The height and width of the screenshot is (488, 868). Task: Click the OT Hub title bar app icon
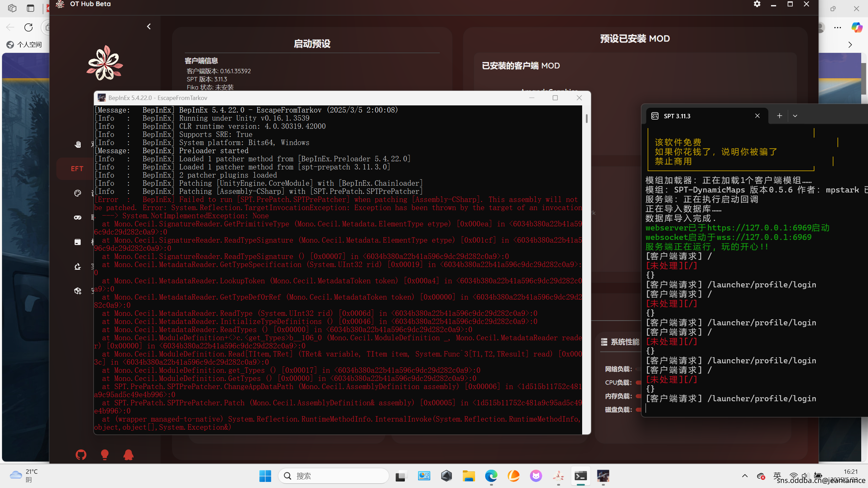[x=60, y=4]
